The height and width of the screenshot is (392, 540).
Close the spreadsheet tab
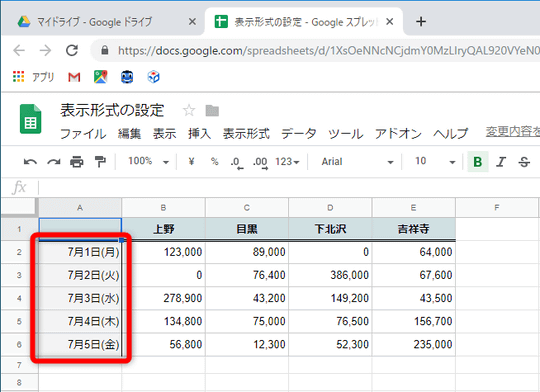390,22
